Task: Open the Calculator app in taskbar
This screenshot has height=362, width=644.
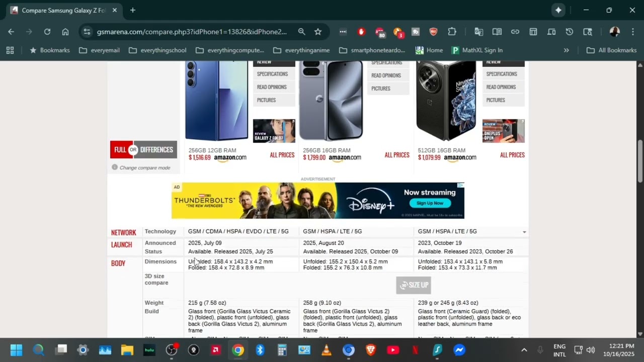Action: (282, 350)
